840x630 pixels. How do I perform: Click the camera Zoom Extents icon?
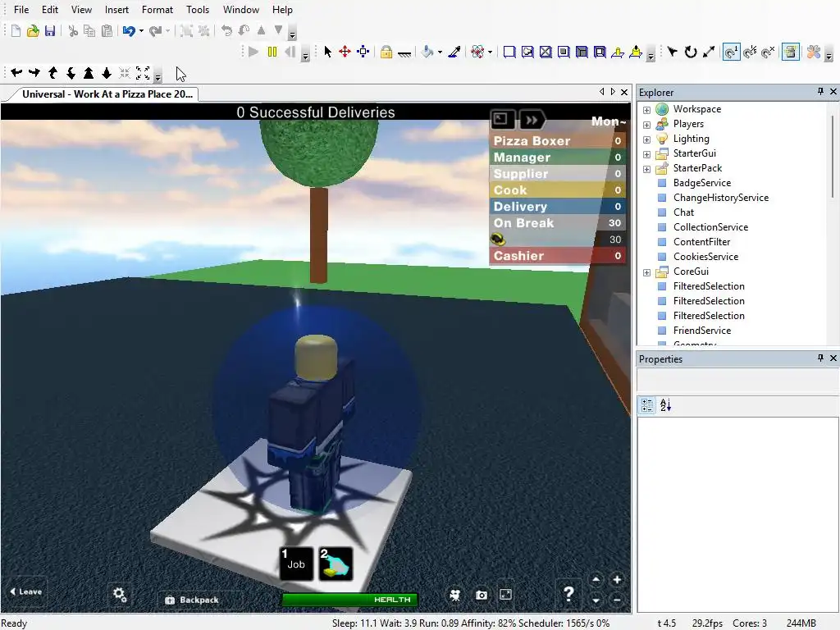click(x=143, y=73)
